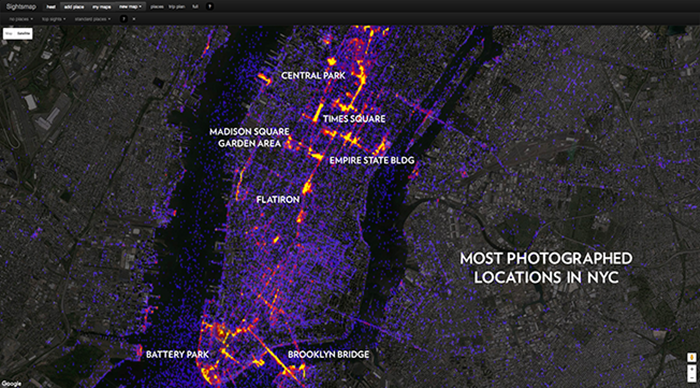Expand the top sights dropdown

(x=54, y=19)
